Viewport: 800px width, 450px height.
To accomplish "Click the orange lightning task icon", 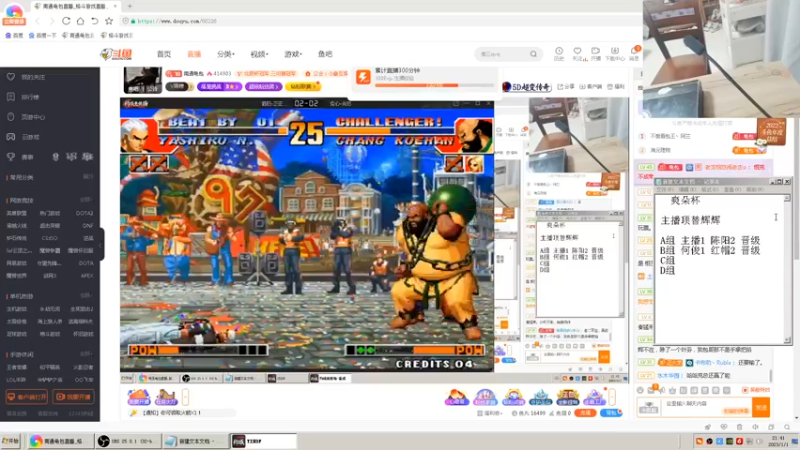I will click(x=363, y=77).
